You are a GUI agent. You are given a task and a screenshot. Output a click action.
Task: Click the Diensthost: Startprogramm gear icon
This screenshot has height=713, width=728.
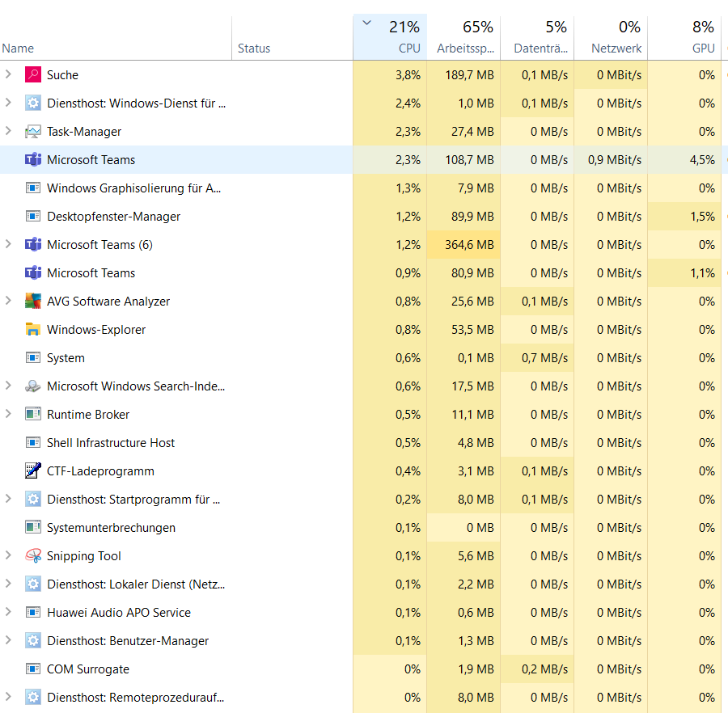pos(33,499)
